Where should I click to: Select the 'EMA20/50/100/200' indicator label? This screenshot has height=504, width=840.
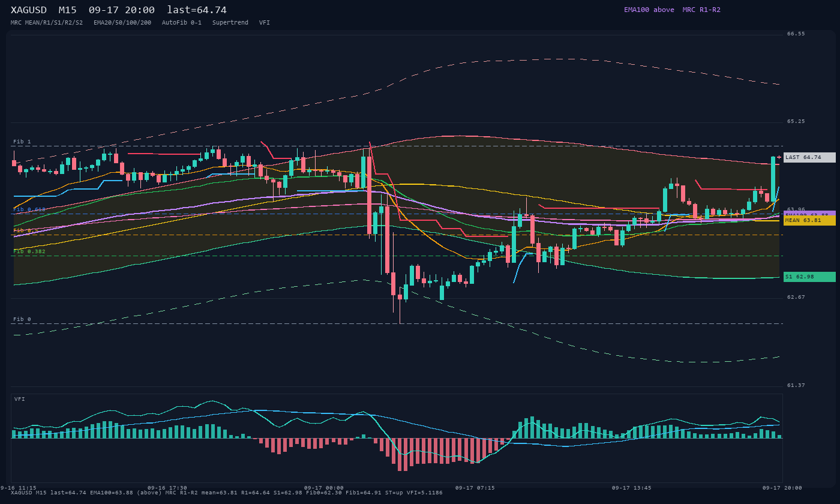click(x=122, y=23)
